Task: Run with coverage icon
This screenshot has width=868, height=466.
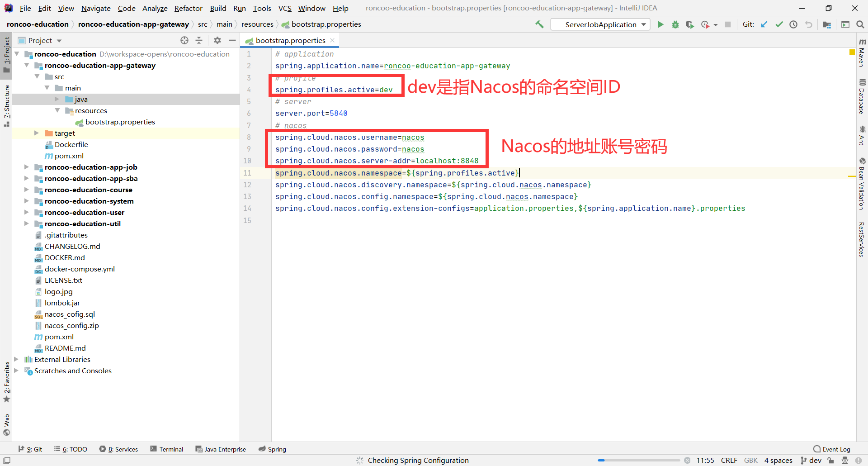Action: [x=689, y=24]
